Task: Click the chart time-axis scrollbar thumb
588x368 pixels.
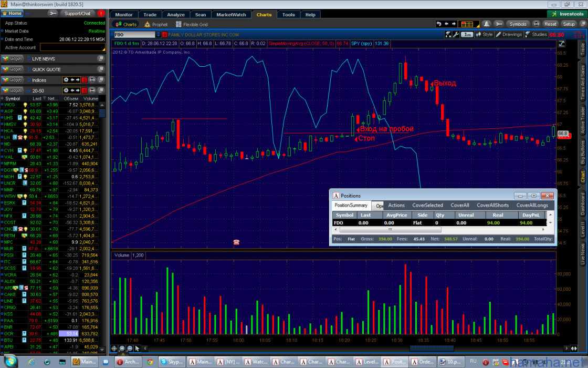Action: click(x=432, y=349)
